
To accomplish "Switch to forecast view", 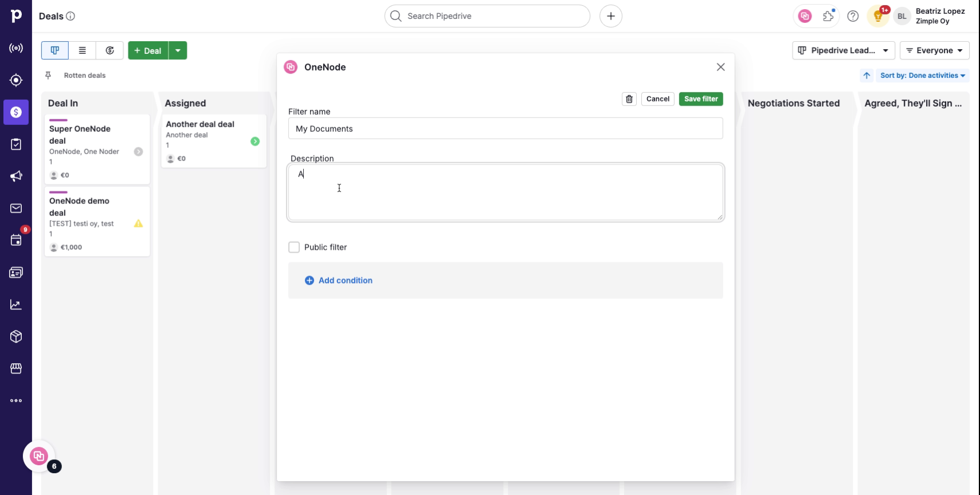I will click(x=110, y=50).
